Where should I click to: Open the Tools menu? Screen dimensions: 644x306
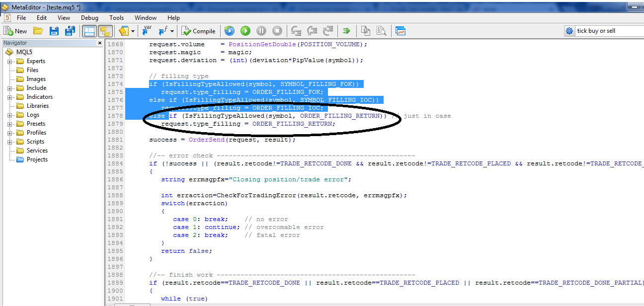coord(117,17)
